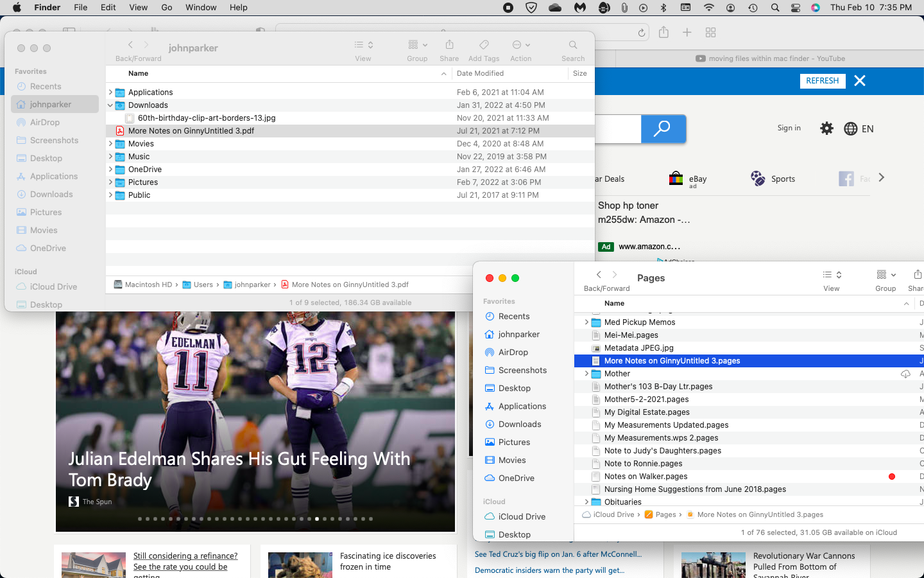Click the globe EN language icon
This screenshot has width=924, height=578.
coord(859,128)
